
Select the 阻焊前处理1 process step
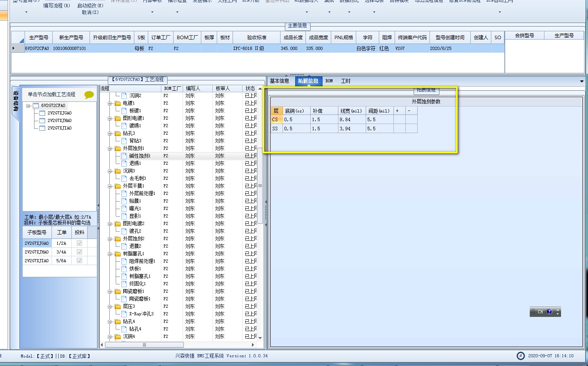coord(142,261)
